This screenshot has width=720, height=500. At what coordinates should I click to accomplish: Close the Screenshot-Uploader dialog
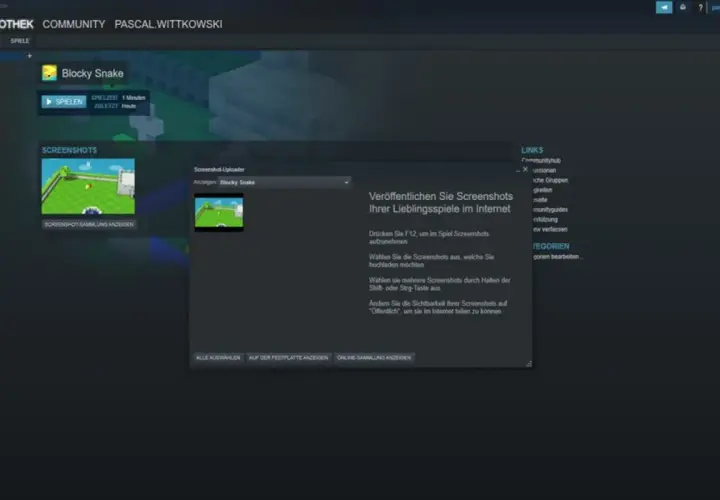[525, 169]
